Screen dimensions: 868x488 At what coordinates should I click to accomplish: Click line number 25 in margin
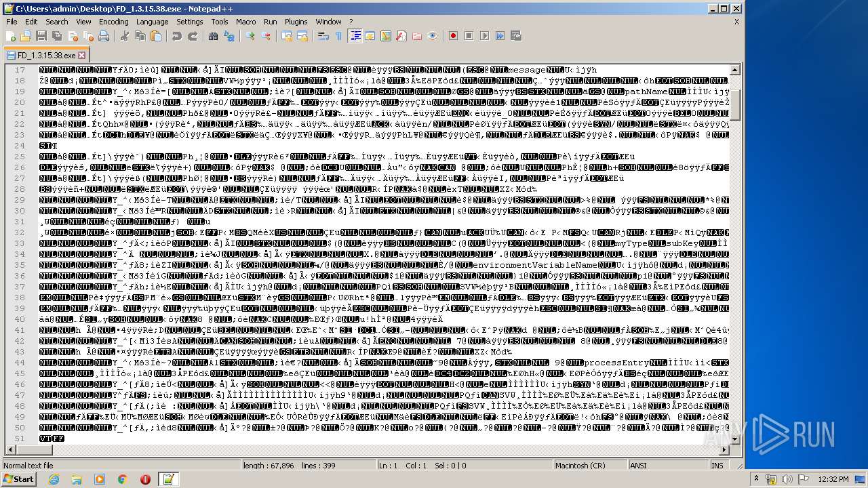click(20, 157)
